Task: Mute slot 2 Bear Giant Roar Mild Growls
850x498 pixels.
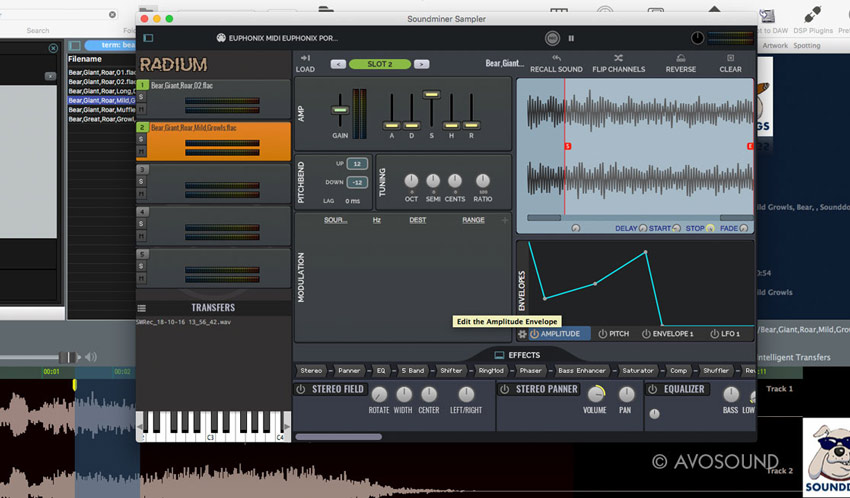Action: [x=141, y=151]
